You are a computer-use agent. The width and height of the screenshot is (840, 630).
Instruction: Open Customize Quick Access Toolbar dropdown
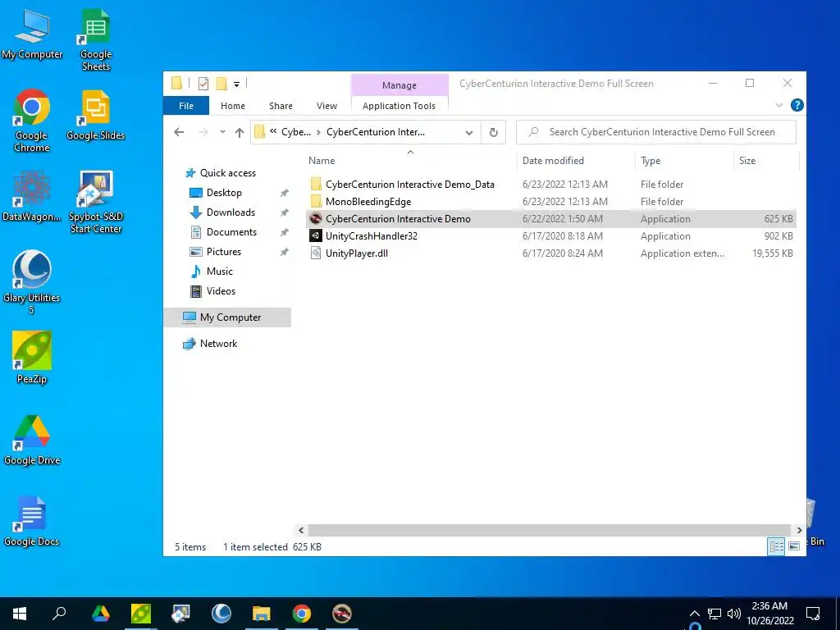click(236, 84)
